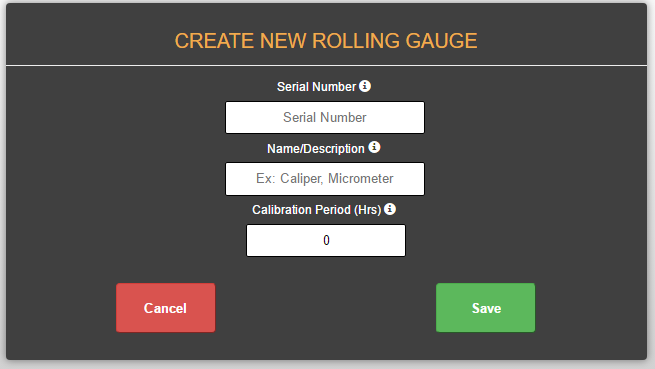This screenshot has width=655, height=369.
Task: Click the Name/Description info icon
Action: (x=374, y=147)
